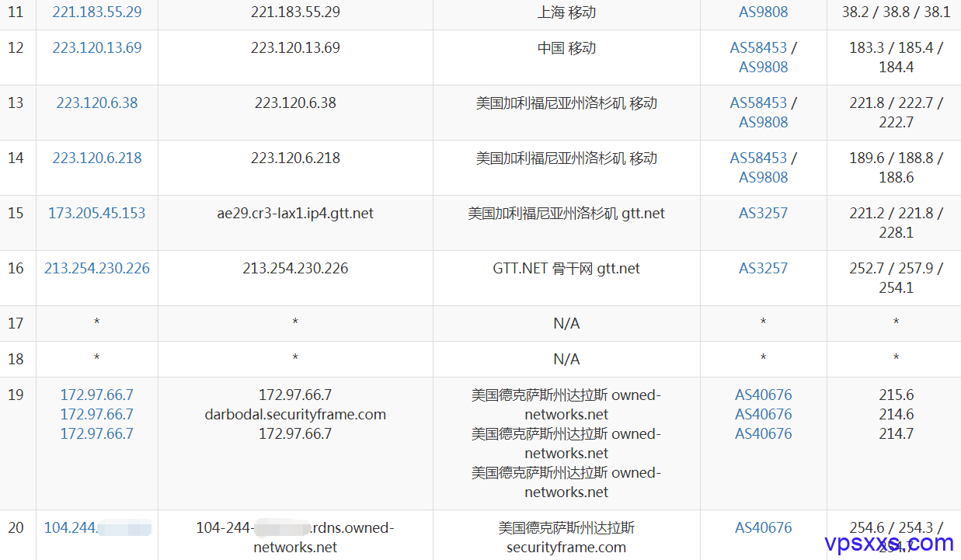Select N/A location in hop 17 row
Viewport: 961px width, 560px height.
(566, 323)
